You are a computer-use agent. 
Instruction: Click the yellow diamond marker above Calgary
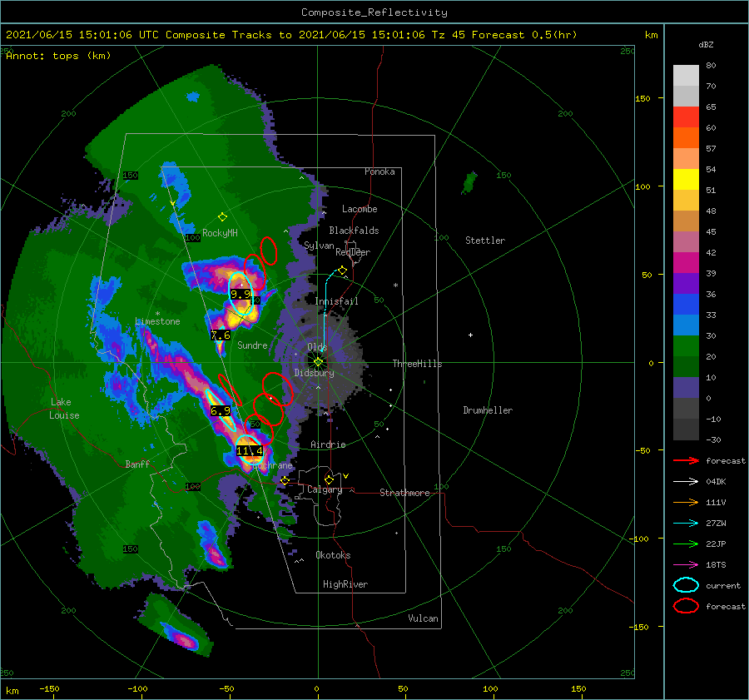(x=329, y=479)
